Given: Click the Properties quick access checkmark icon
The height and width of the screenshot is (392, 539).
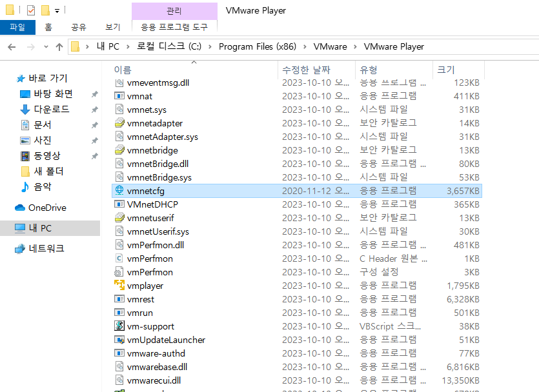Looking at the screenshot, I should coord(31,10).
